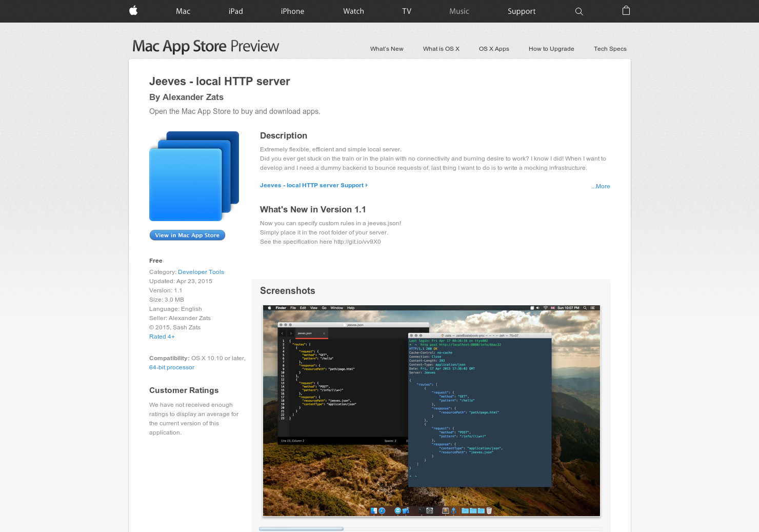759x532 pixels.
Task: Go to What's New section
Action: pyautogui.click(x=387, y=49)
